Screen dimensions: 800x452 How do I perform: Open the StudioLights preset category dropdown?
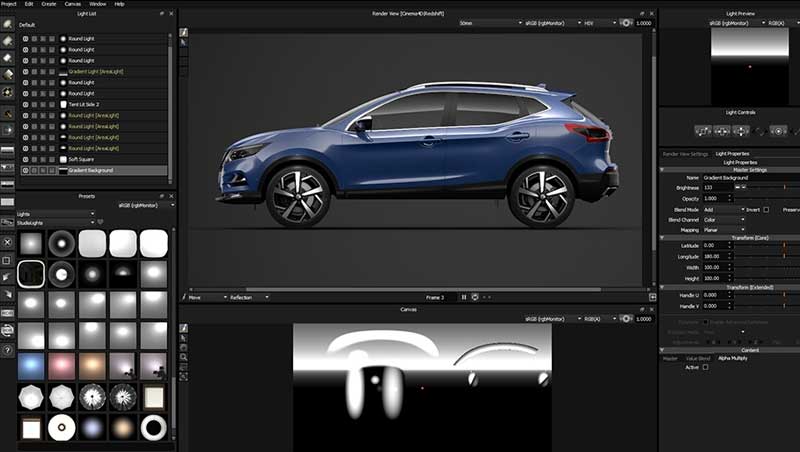click(x=56, y=223)
